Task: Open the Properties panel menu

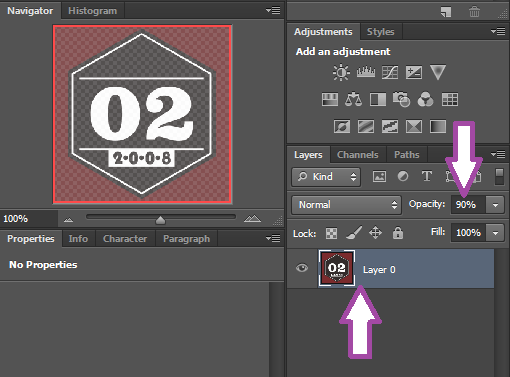Action: (273, 239)
